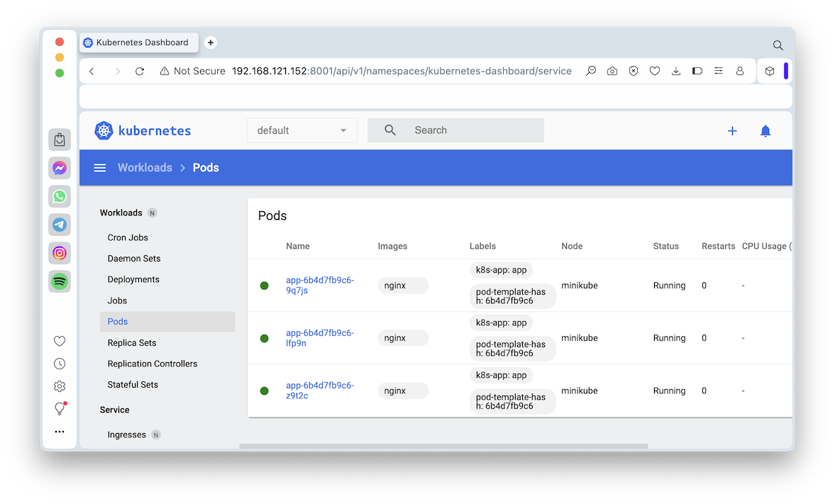Open Ingresses in the sidebar
This screenshot has width=835, height=504.
coord(127,435)
